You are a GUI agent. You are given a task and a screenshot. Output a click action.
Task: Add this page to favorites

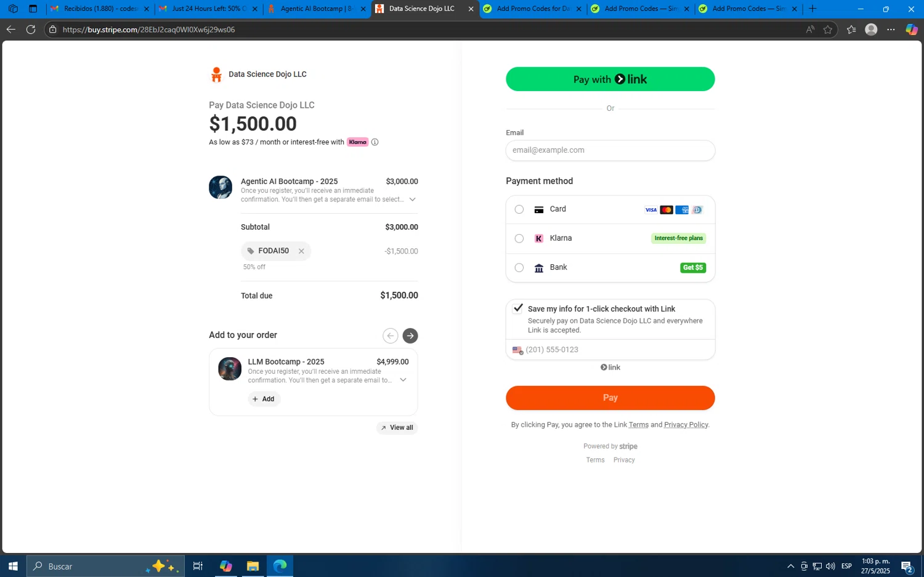coord(828,30)
